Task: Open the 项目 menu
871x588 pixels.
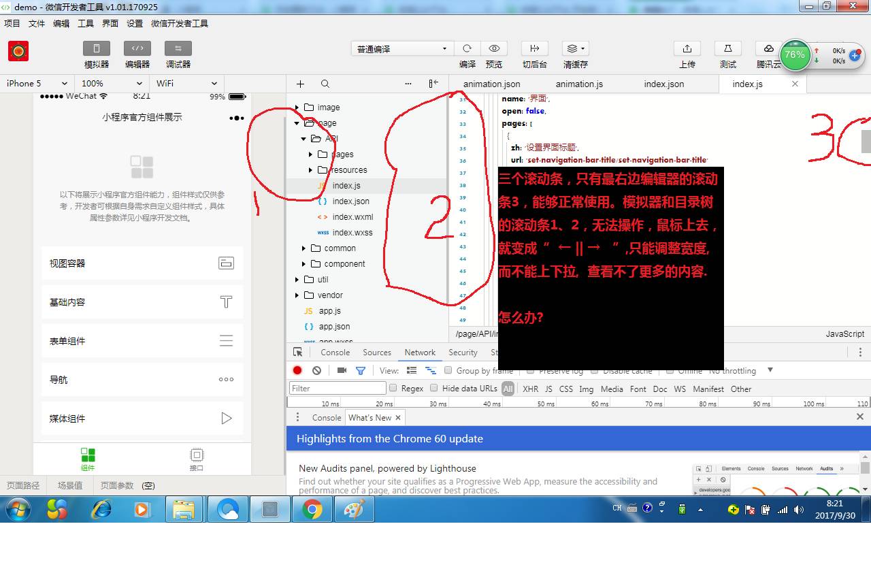Action: click(12, 23)
